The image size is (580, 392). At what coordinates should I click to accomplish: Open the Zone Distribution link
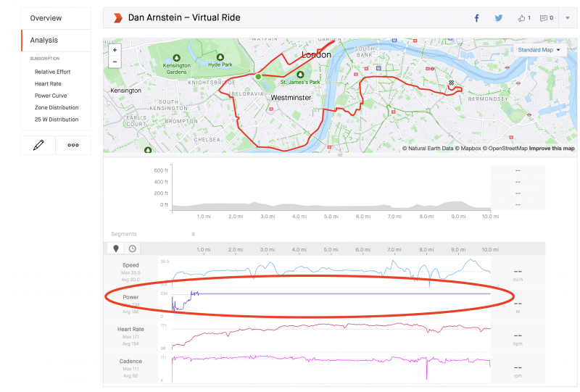click(x=57, y=107)
